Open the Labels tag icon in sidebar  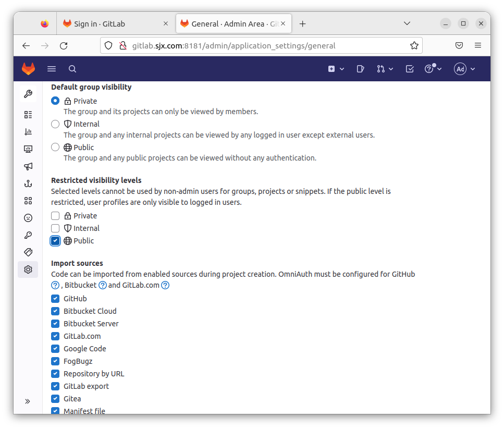click(28, 252)
